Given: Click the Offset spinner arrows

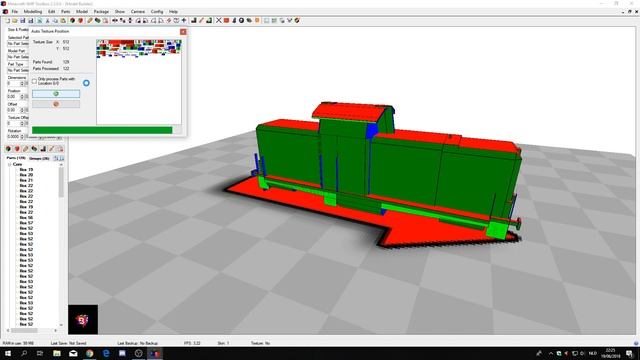Looking at the screenshot, I should [x=22, y=110].
